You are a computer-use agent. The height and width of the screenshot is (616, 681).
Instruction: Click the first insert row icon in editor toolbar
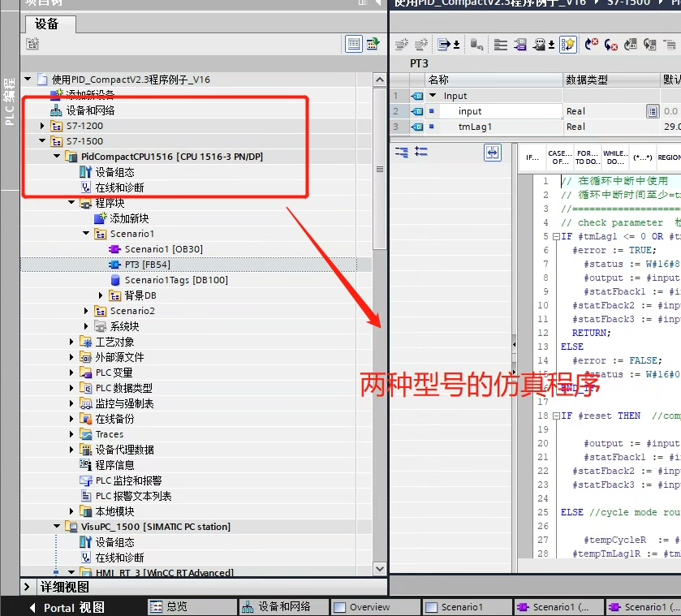(401, 45)
